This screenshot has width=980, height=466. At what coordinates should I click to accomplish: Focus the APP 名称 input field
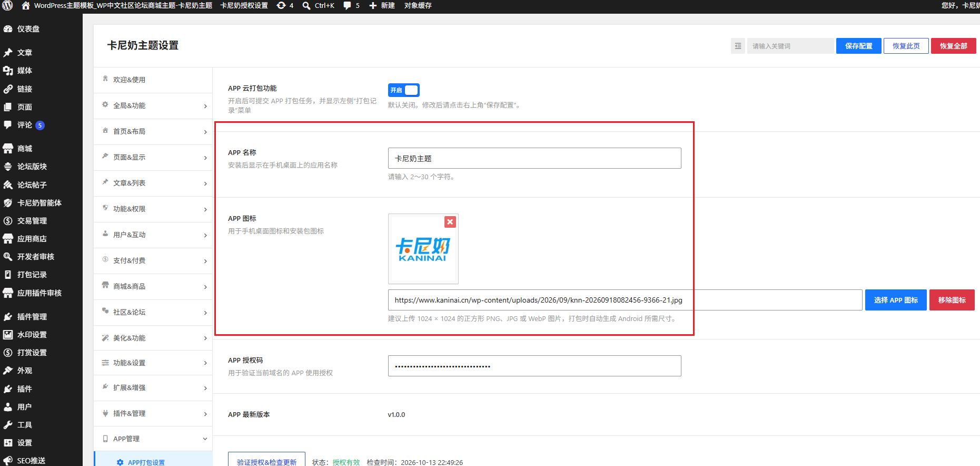tap(534, 158)
